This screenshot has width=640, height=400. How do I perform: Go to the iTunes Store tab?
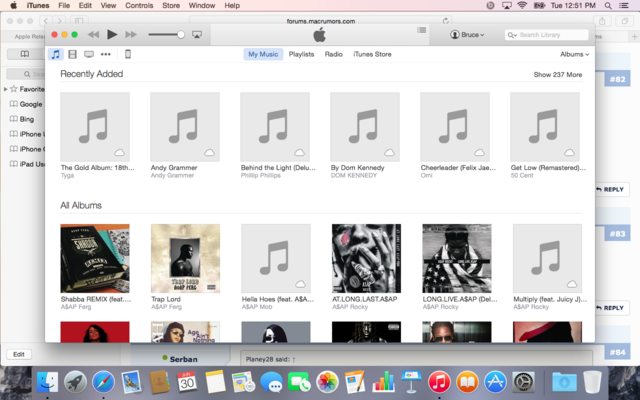pos(372,54)
